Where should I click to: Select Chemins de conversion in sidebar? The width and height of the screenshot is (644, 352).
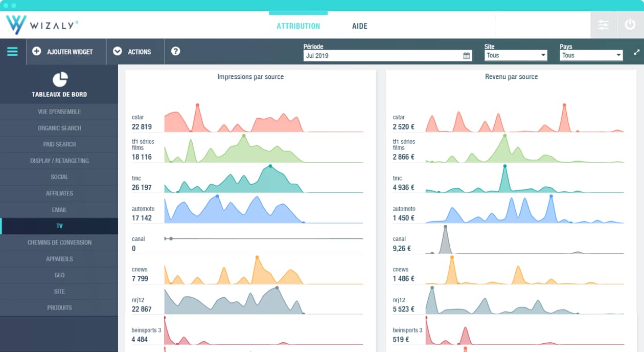tap(59, 243)
